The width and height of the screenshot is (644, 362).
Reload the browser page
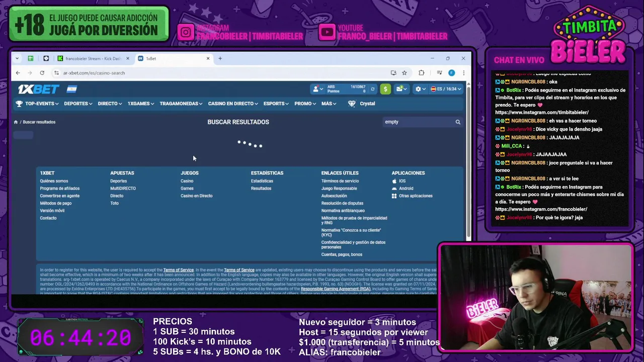pyautogui.click(x=42, y=73)
